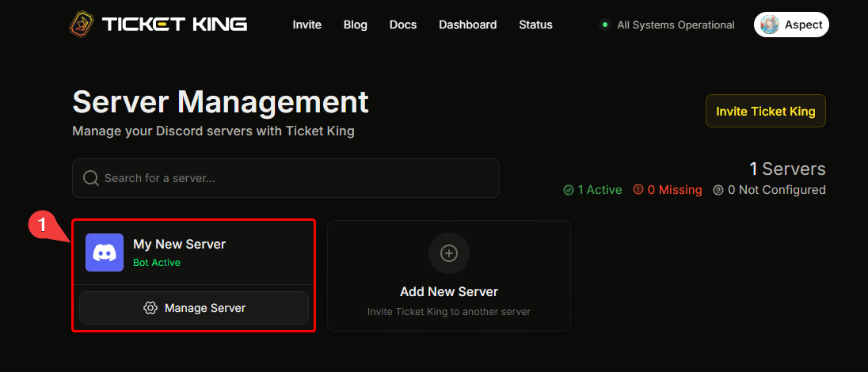Click the Invite Ticket King button
The height and width of the screenshot is (372, 868).
[x=766, y=111]
